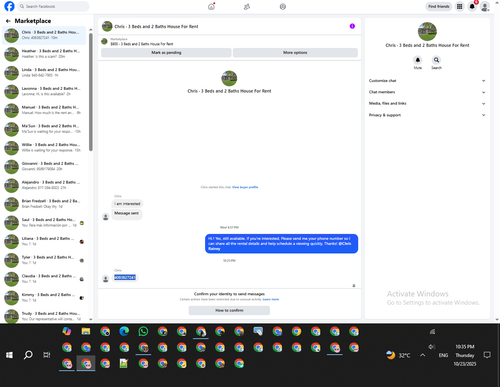Click Chris's avatar beside the phone number message
Viewport: 500px width, 387px height.
point(106,279)
